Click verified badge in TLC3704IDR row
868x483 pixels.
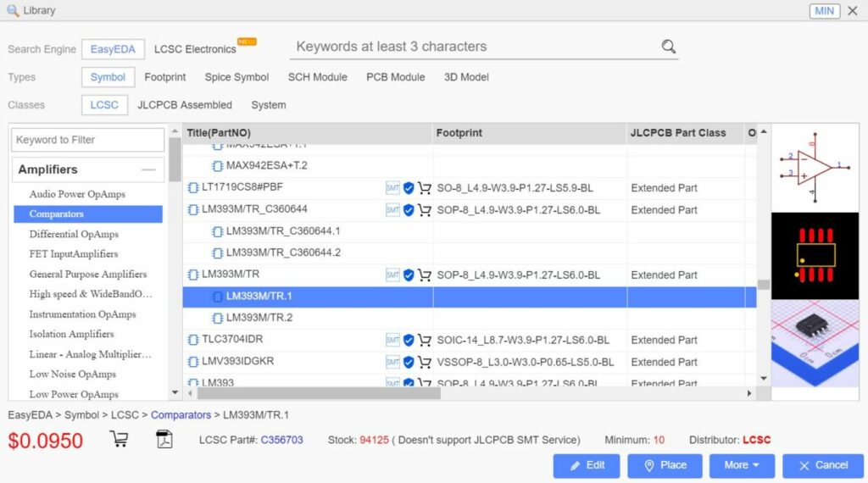coord(409,341)
